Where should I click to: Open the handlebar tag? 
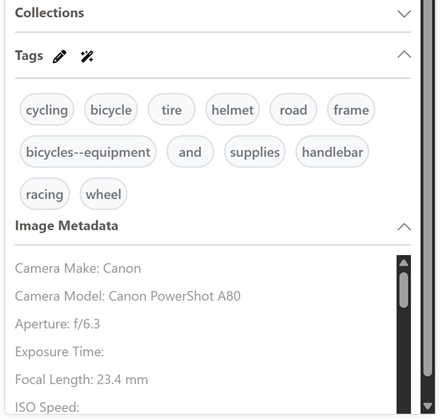332,152
